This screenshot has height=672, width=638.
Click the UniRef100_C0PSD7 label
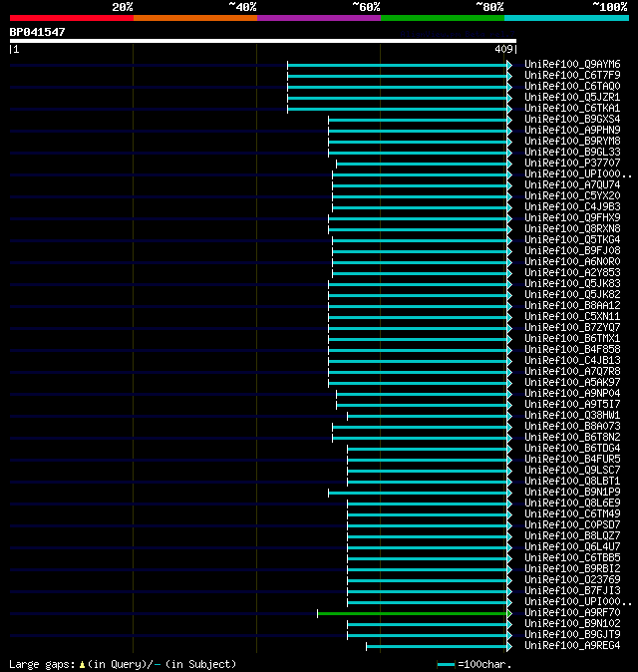[572, 525]
